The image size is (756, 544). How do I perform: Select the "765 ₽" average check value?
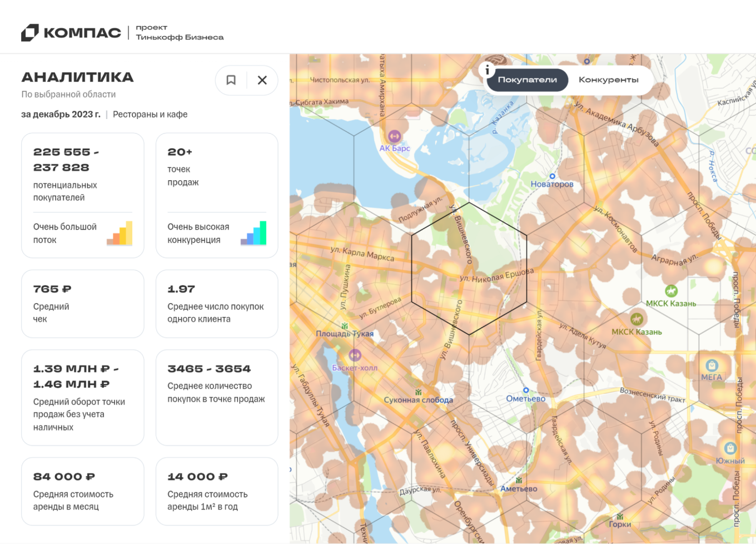click(x=52, y=289)
